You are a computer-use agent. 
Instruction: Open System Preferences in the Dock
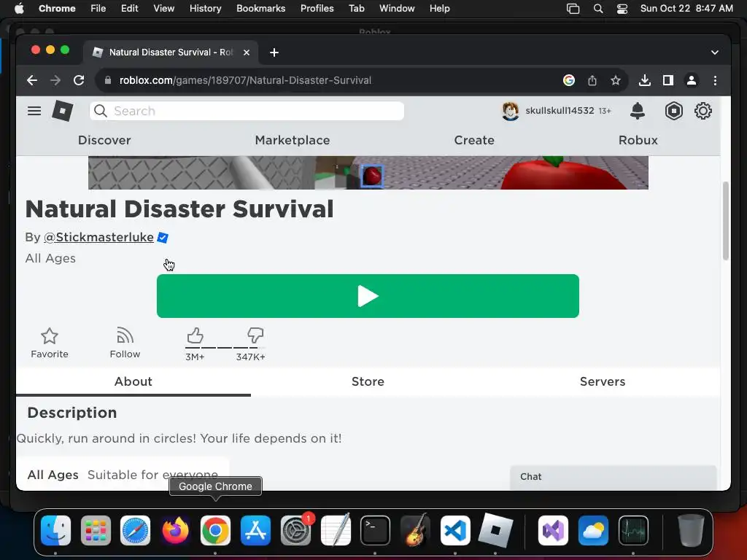[295, 531]
